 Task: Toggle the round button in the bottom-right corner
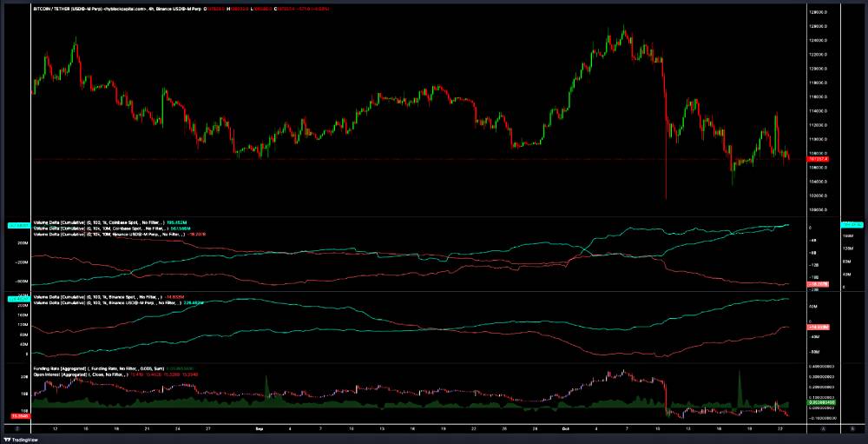[852, 428]
